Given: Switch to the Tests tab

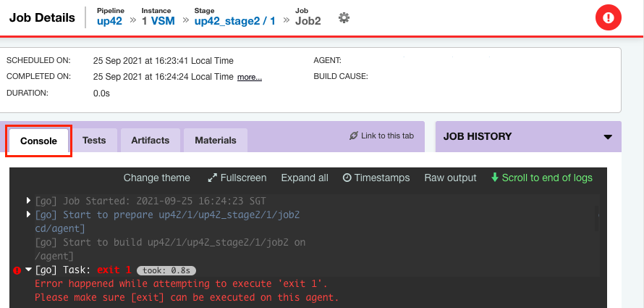Looking at the screenshot, I should (x=94, y=140).
